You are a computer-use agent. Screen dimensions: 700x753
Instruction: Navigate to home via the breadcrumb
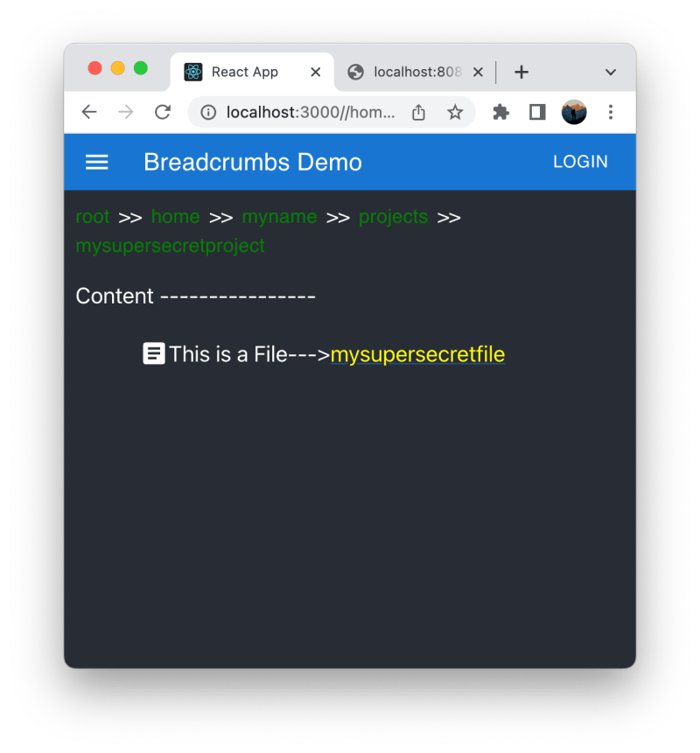(175, 216)
